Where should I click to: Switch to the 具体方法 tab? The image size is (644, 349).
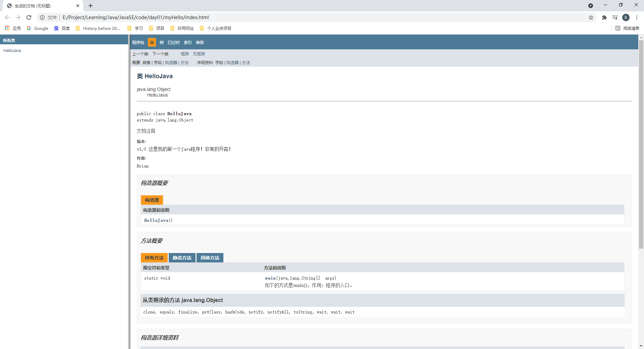[210, 258]
